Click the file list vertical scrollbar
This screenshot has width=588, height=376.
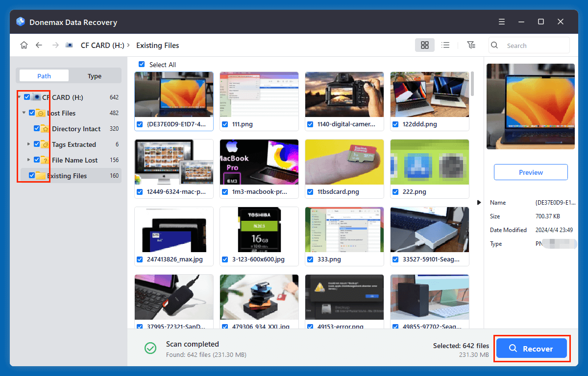pos(472,83)
